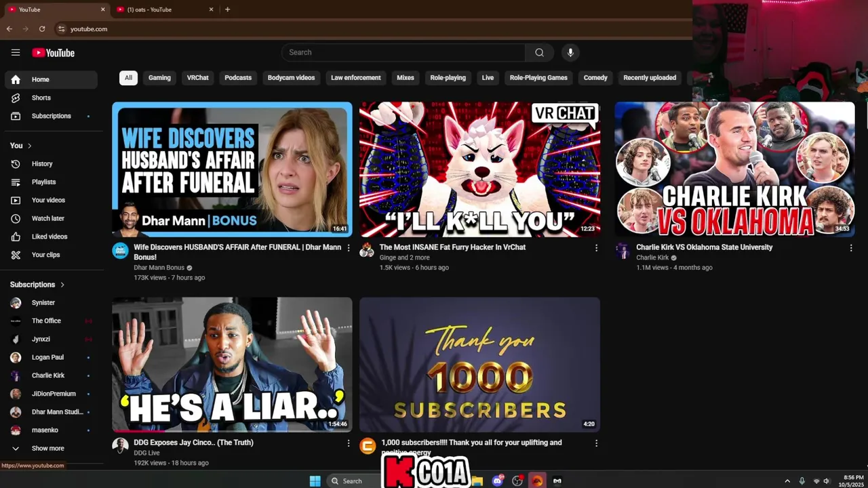This screenshot has height=488, width=868.
Task: Open Discord from the taskbar
Action: (498, 481)
